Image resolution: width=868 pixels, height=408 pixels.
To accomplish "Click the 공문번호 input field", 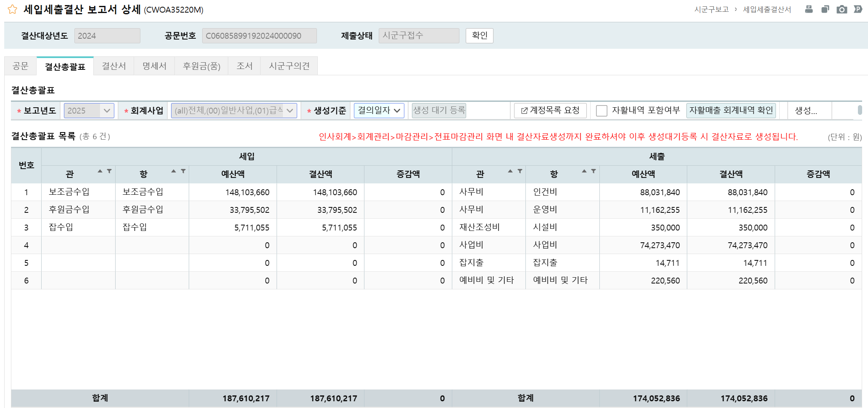I will coord(259,36).
